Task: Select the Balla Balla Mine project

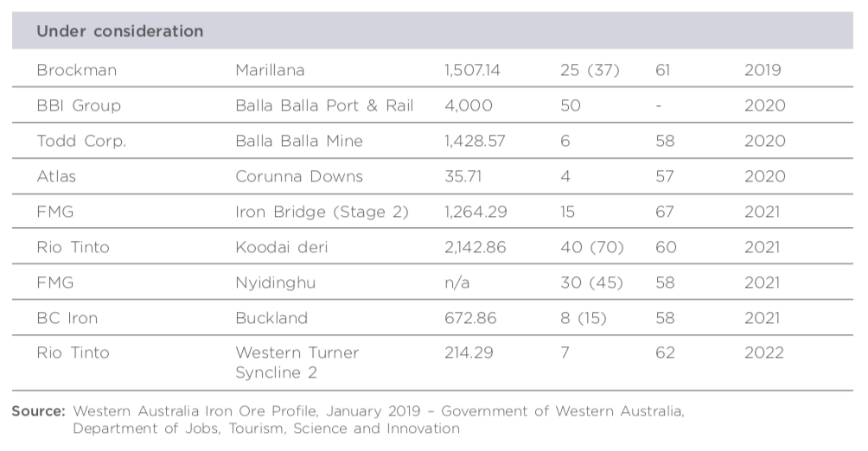Action: pyautogui.click(x=299, y=141)
